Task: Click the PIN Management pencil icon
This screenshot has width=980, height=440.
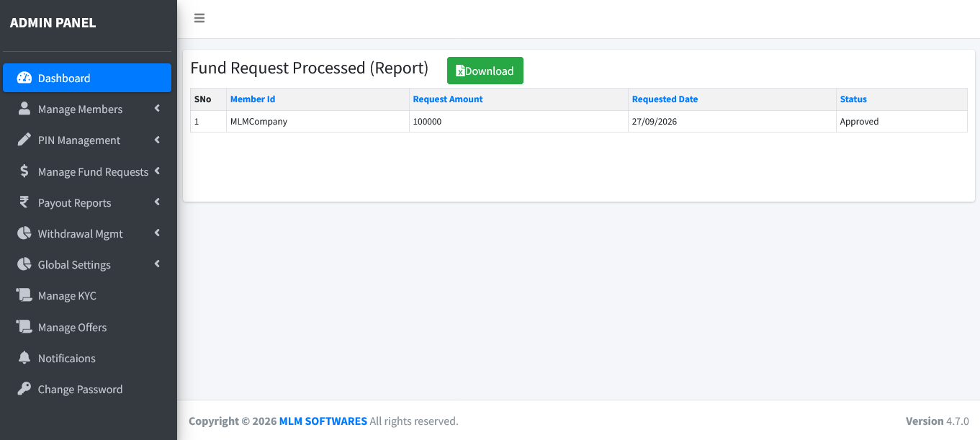Action: (x=24, y=140)
